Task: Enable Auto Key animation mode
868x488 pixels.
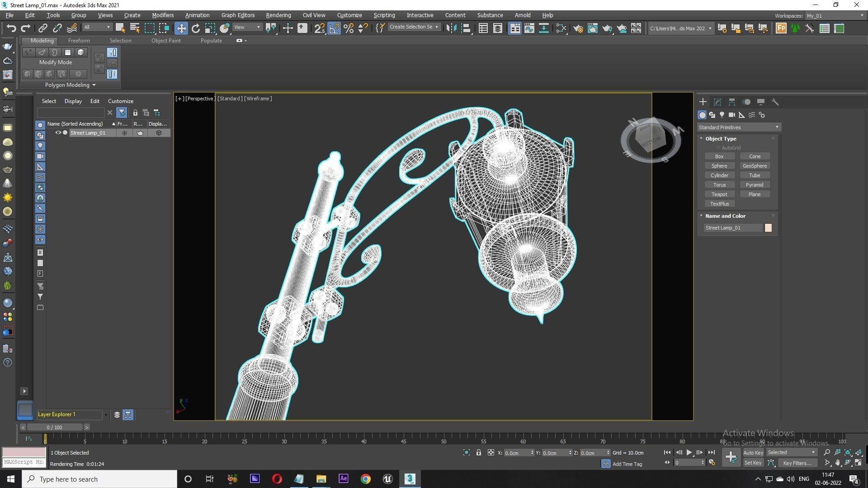Action: click(x=753, y=452)
